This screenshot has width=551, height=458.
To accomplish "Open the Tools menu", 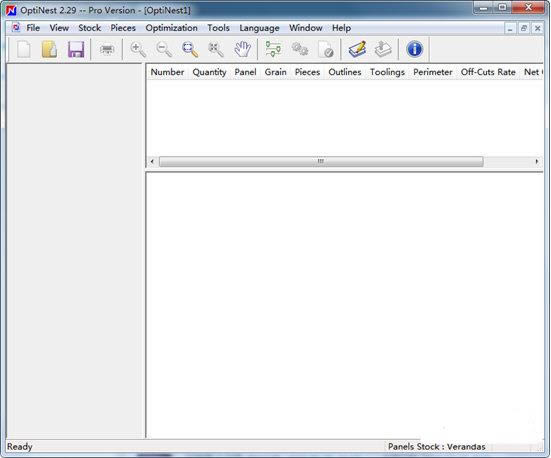I will [x=218, y=28].
